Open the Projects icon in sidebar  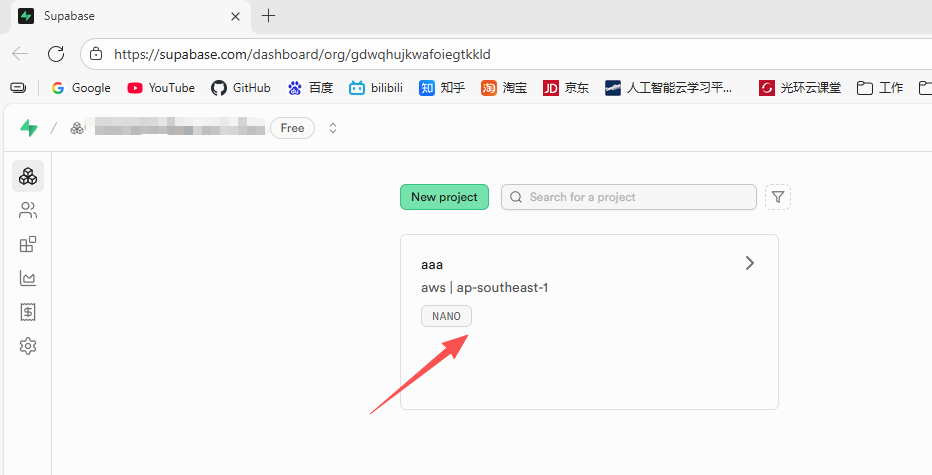coord(28,176)
